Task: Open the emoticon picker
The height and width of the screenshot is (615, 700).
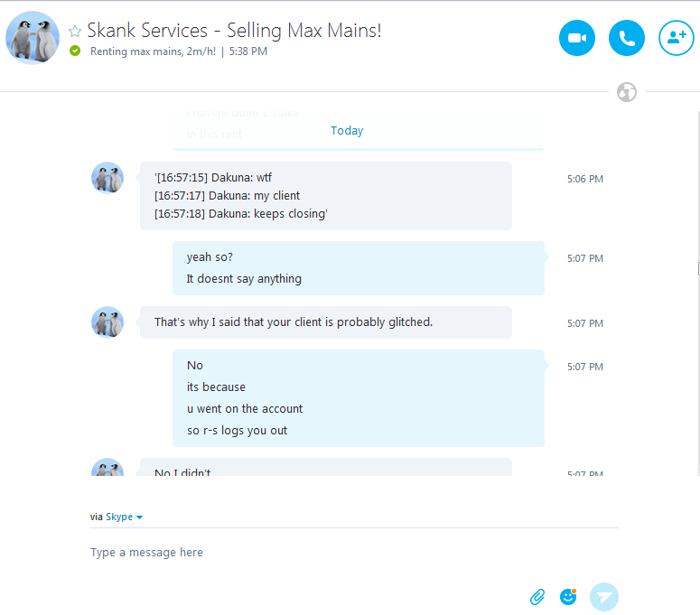Action: (568, 597)
